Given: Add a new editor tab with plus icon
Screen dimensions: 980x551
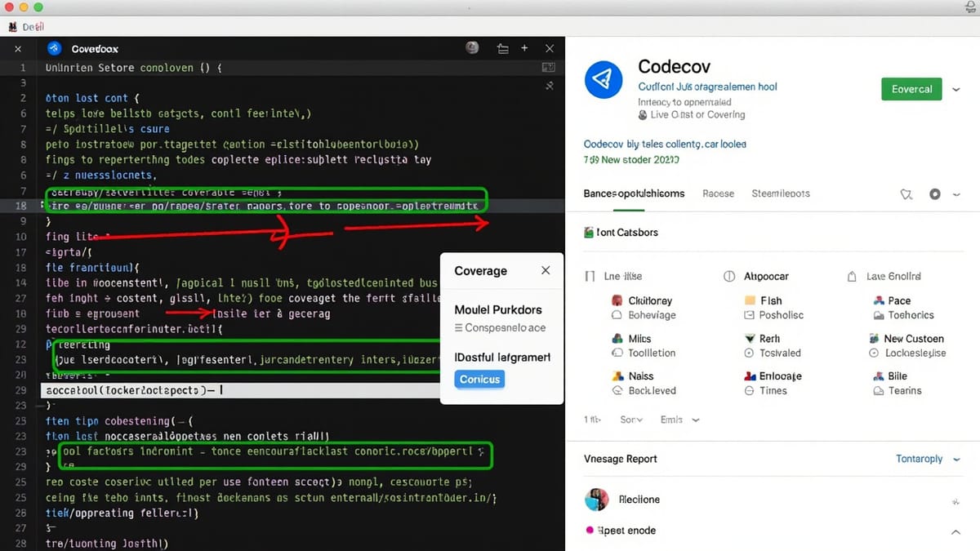Looking at the screenshot, I should (x=524, y=48).
